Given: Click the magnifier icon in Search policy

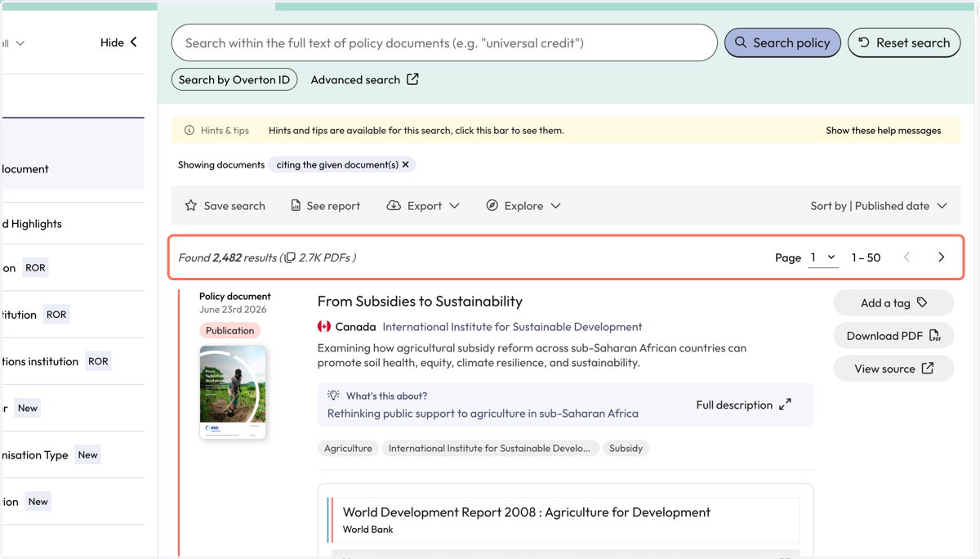Looking at the screenshot, I should coord(741,42).
